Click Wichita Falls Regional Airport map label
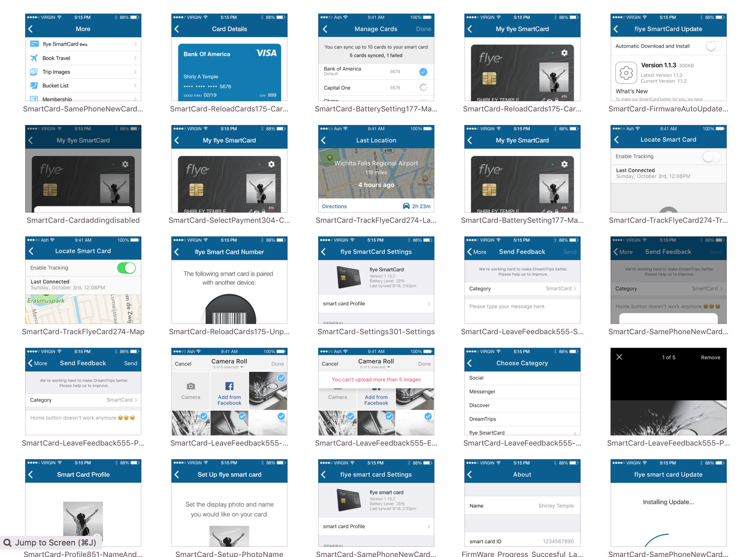 (x=376, y=163)
